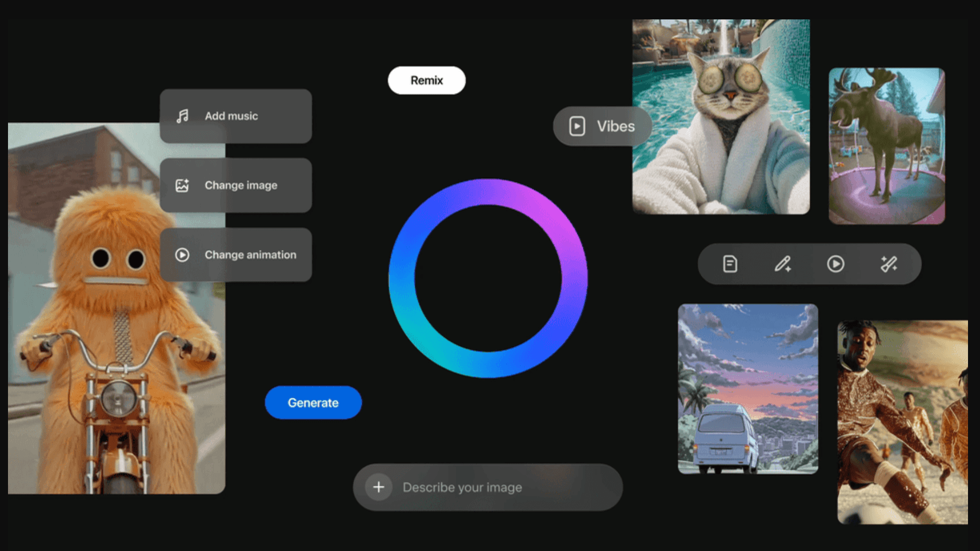Click the play circle icon in the right toolbar
This screenshot has height=551, width=980.
point(835,263)
